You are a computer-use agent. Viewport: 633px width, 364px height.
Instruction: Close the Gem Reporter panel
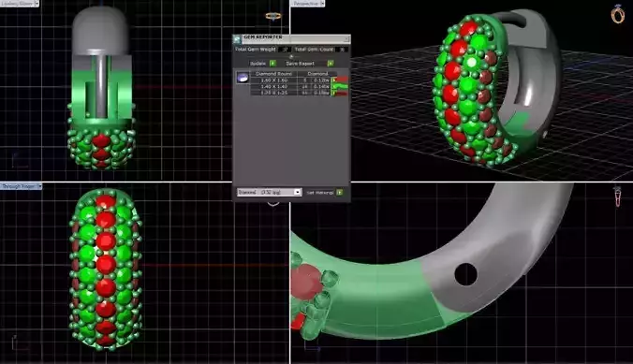coord(346,38)
